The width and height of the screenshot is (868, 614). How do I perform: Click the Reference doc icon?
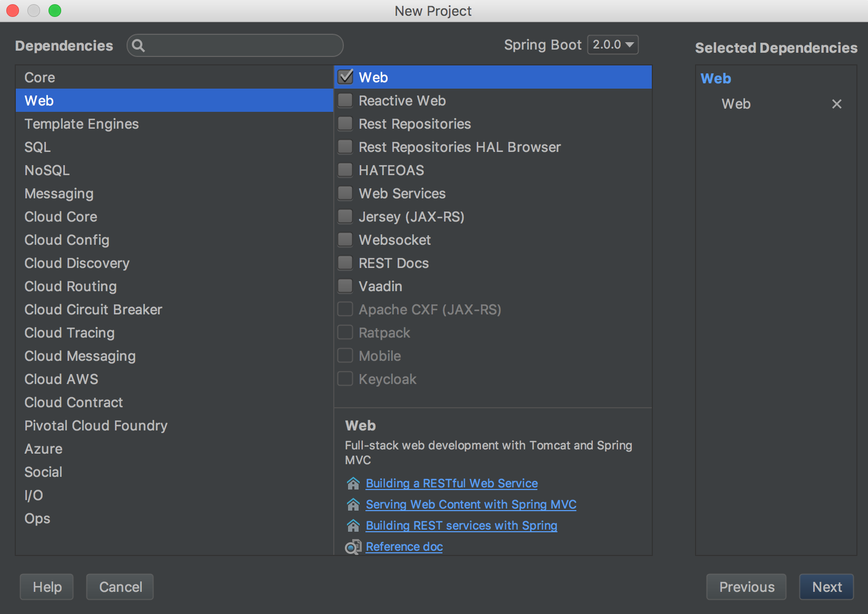click(x=353, y=547)
